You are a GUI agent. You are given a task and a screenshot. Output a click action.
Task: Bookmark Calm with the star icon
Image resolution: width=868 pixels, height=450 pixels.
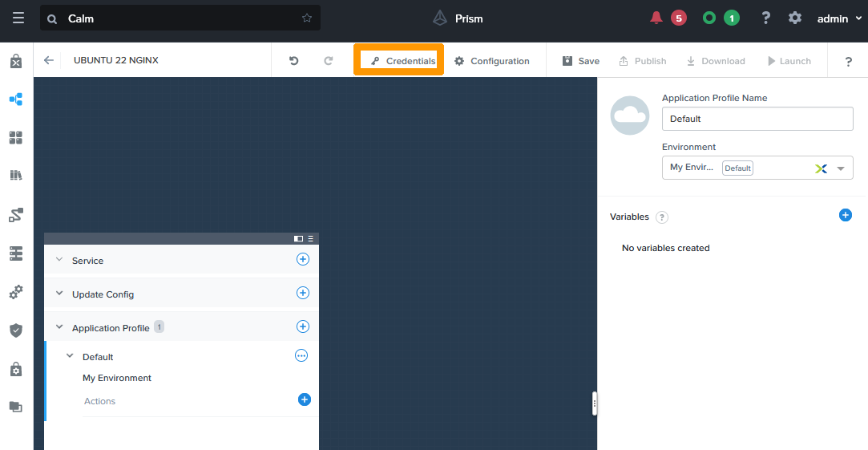[x=307, y=18]
